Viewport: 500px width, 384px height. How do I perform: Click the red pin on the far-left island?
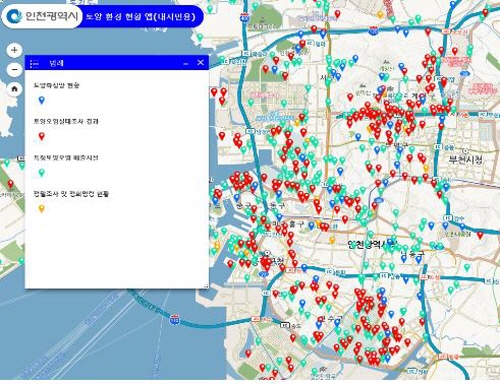pyautogui.click(x=11, y=184)
